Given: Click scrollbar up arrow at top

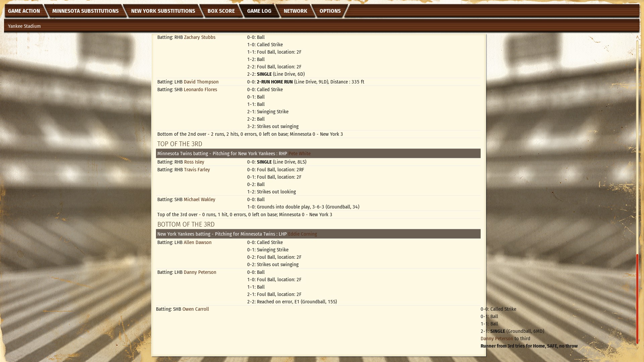Looking at the screenshot, I should (637, 37).
